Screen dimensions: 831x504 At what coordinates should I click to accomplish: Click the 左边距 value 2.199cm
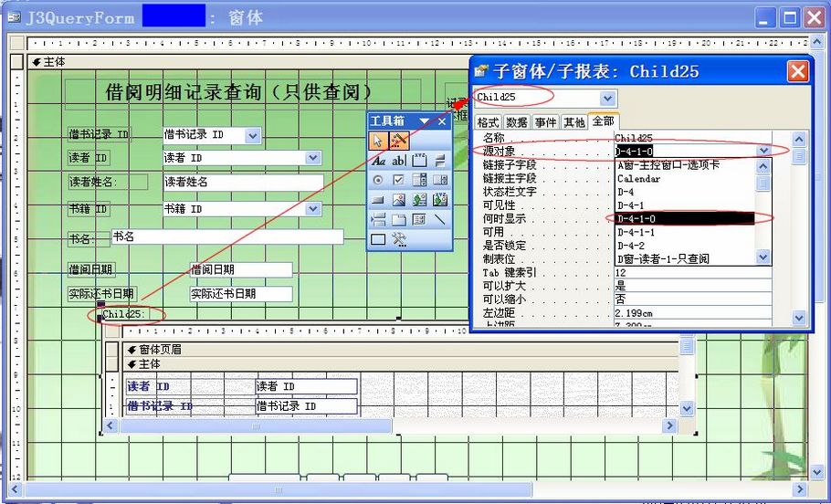click(x=693, y=313)
